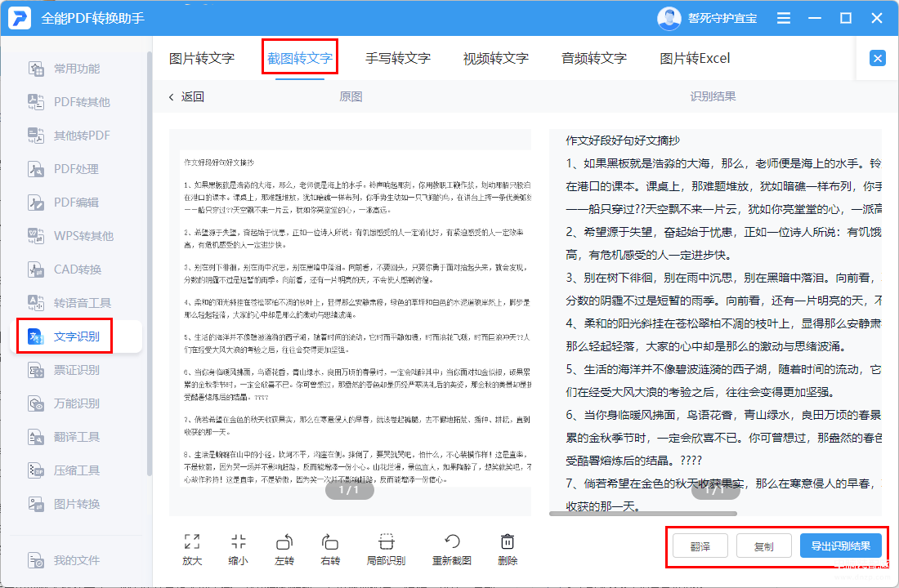Select 万能识别 sidebar item
The width and height of the screenshot is (899, 588).
point(65,403)
